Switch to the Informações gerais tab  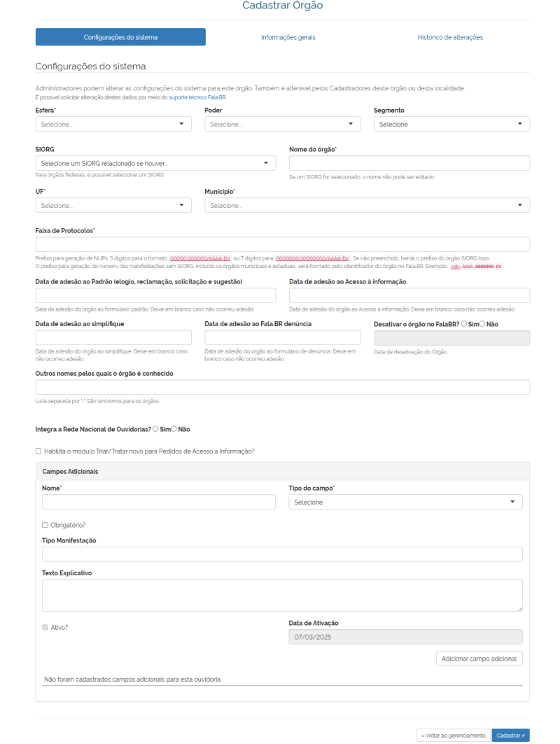click(x=288, y=37)
